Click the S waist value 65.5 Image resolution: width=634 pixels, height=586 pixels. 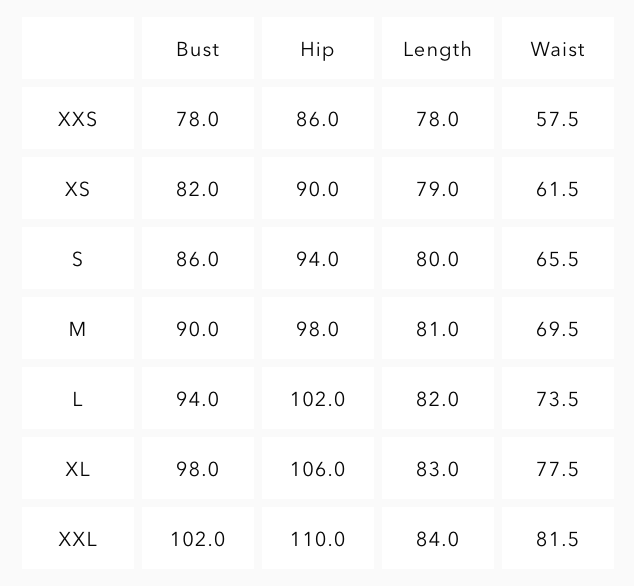pyautogui.click(x=558, y=259)
